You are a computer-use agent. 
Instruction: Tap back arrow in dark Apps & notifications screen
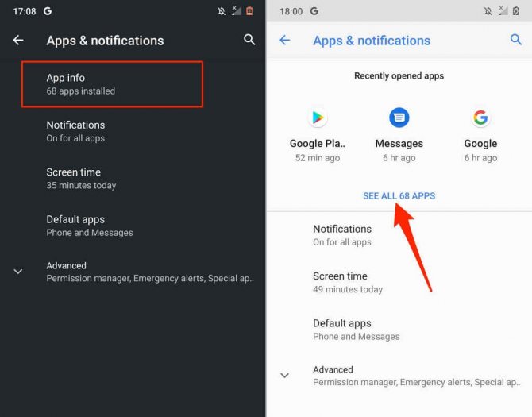(x=18, y=40)
